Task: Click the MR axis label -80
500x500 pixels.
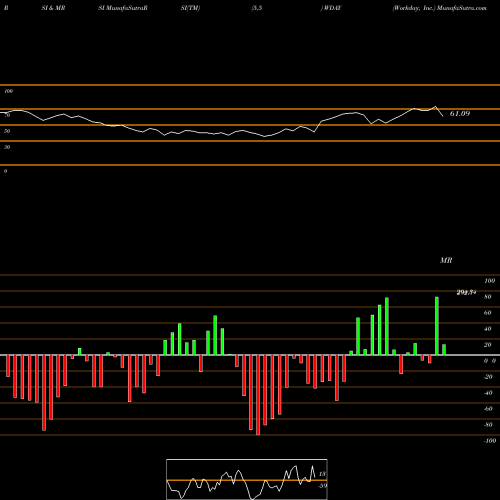Action: click(488, 425)
